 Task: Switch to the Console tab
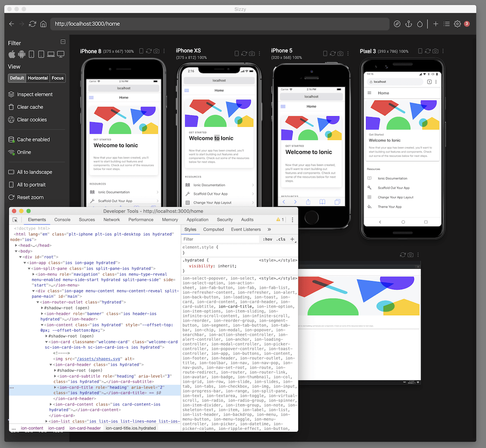click(62, 220)
